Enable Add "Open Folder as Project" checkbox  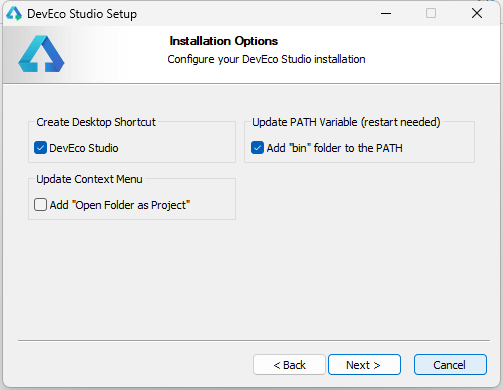point(40,205)
